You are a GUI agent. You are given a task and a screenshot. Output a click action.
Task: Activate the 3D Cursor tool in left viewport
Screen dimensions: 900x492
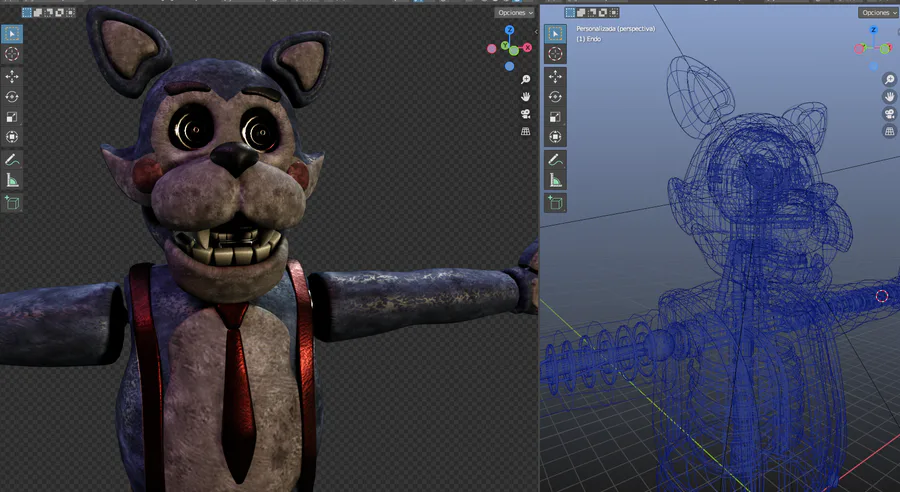[12, 54]
